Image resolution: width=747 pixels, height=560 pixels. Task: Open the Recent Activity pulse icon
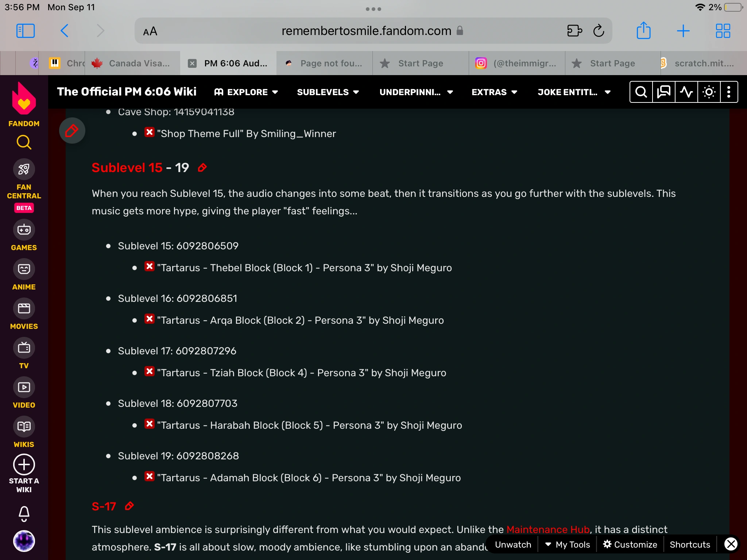(x=686, y=92)
